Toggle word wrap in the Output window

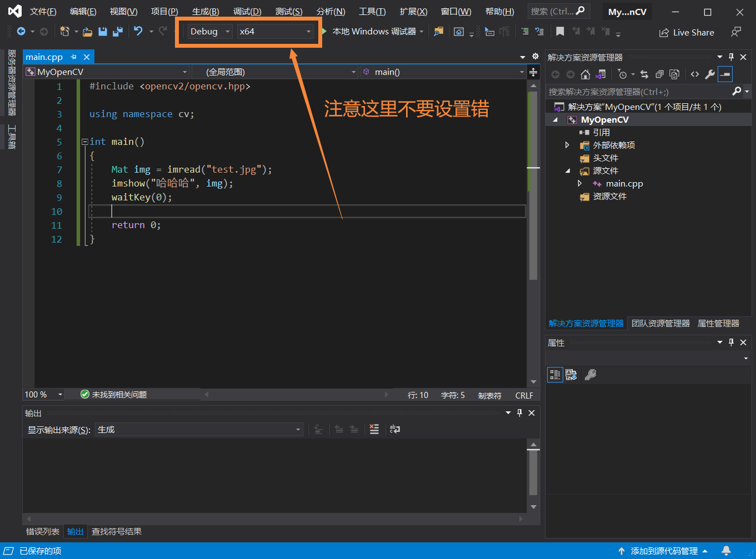pos(394,429)
